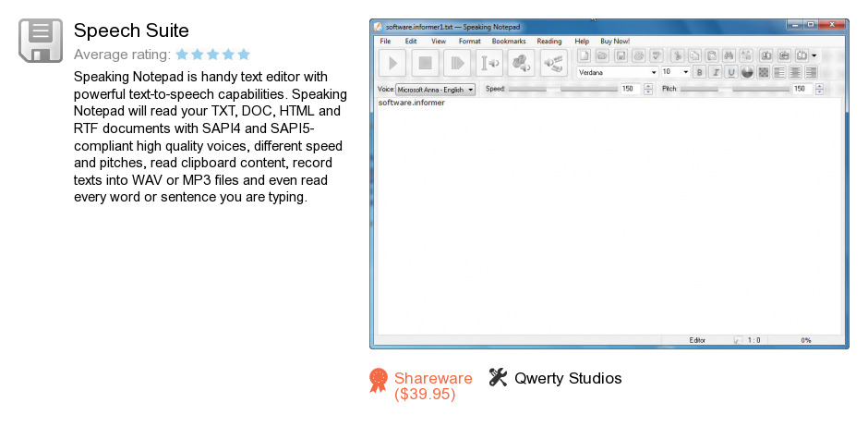Screen dimensions: 868x427
Task: Decrease speed with the down stepper arrow
Action: pos(648,91)
